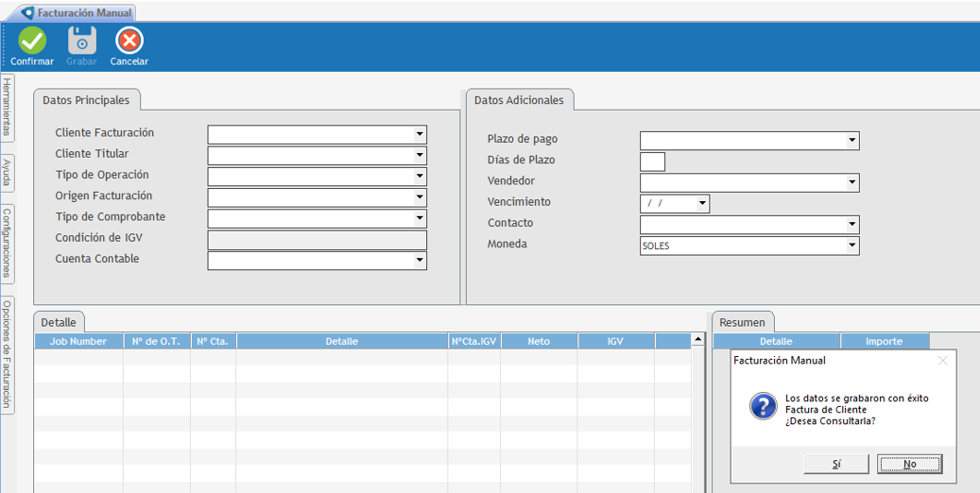Open the Herramientas side tab
This screenshot has height=493, width=980.
pyautogui.click(x=7, y=108)
